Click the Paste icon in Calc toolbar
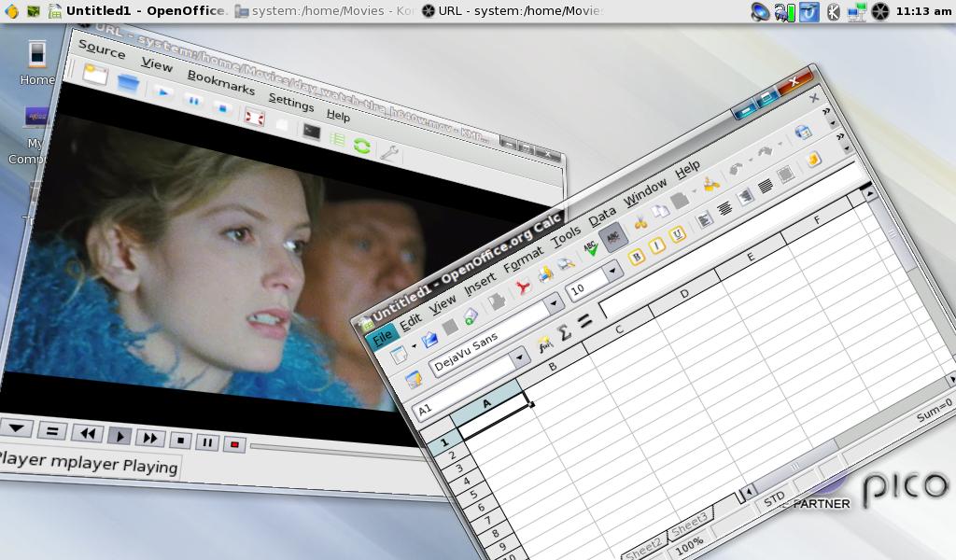Image resolution: width=956 pixels, height=560 pixels. coord(680,200)
